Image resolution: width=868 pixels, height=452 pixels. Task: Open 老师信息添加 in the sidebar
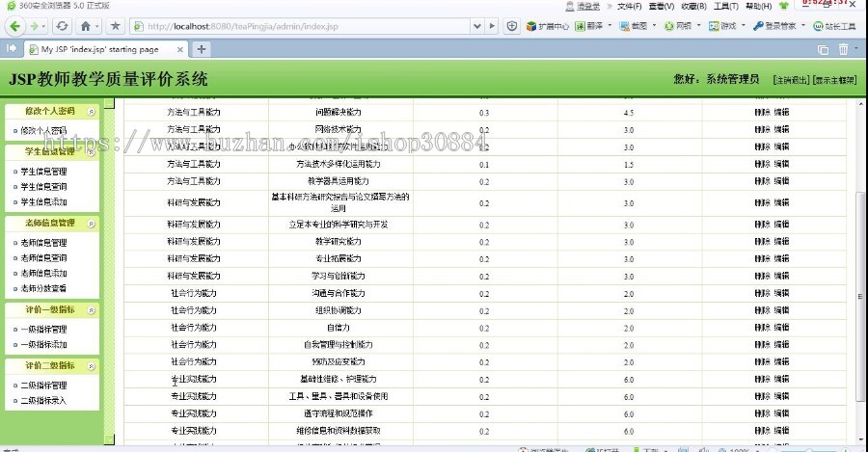(43, 274)
